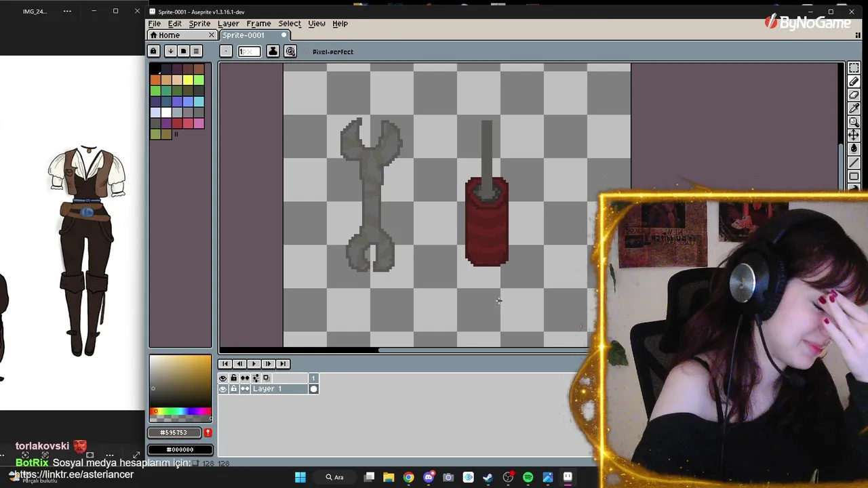The image size is (868, 488).
Task: Click background color #000000 button
Action: click(180, 449)
